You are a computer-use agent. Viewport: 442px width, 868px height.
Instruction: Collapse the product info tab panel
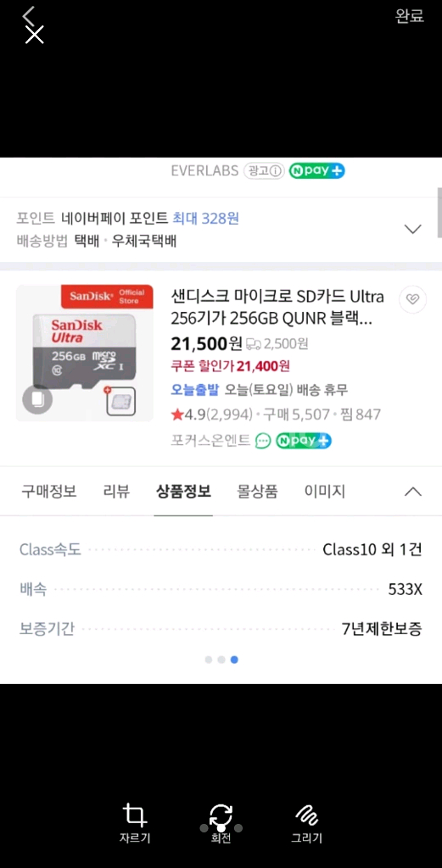pyautogui.click(x=413, y=491)
